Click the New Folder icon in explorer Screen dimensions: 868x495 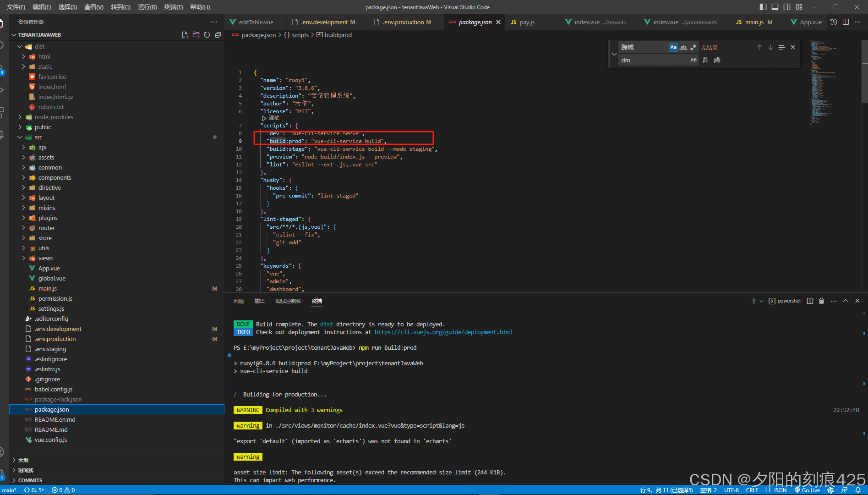pos(196,35)
